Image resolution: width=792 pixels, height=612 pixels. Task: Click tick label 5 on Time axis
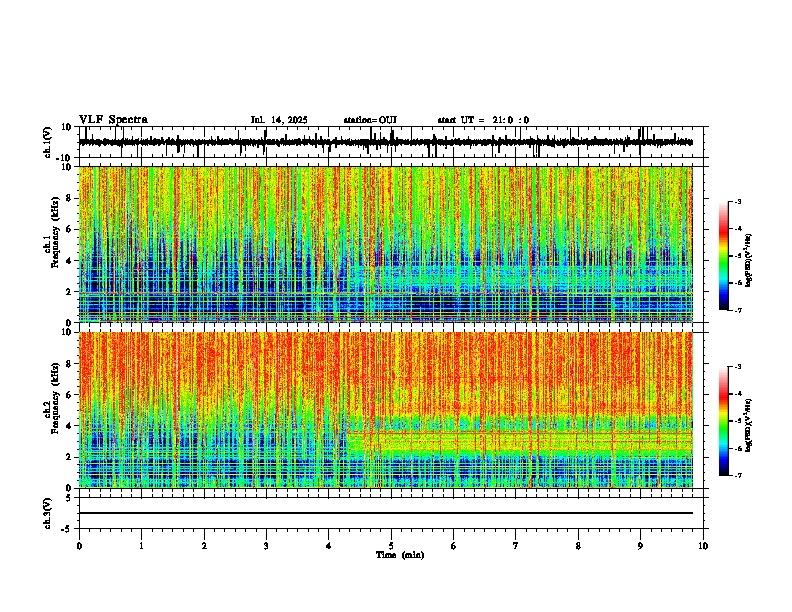coord(391,546)
